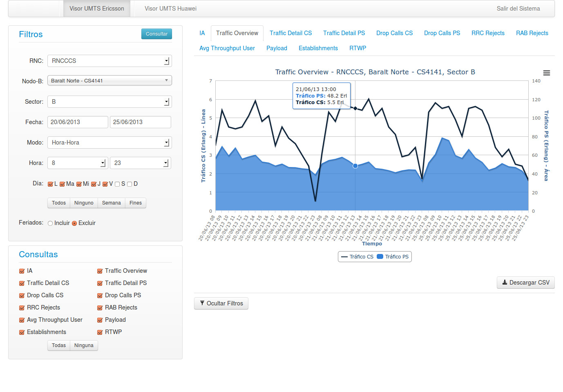Switch to Visor UMTS Huawei
This screenshot has width=563, height=392.
pos(170,9)
